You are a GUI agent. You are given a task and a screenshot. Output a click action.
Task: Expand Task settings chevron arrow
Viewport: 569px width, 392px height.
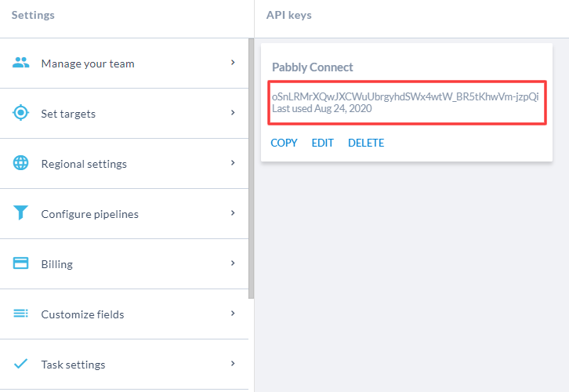click(x=233, y=363)
